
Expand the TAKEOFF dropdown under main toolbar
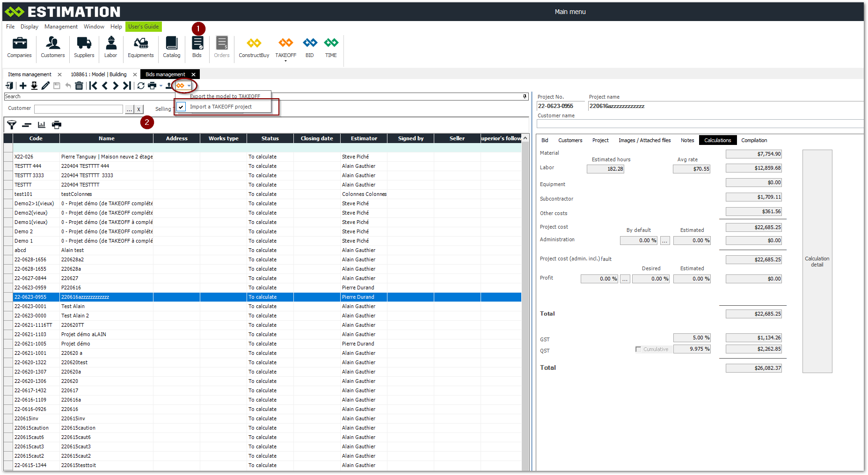tap(285, 61)
